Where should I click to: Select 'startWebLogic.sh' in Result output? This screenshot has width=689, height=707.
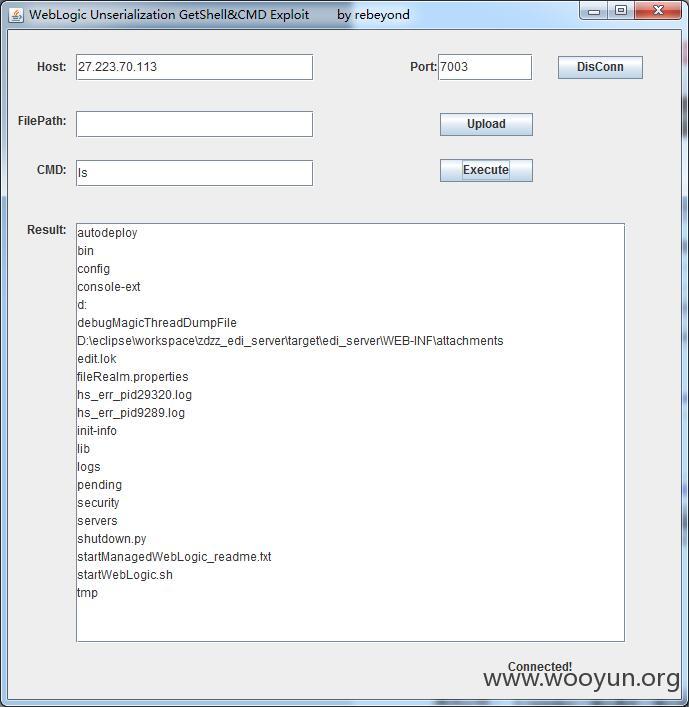(x=124, y=575)
